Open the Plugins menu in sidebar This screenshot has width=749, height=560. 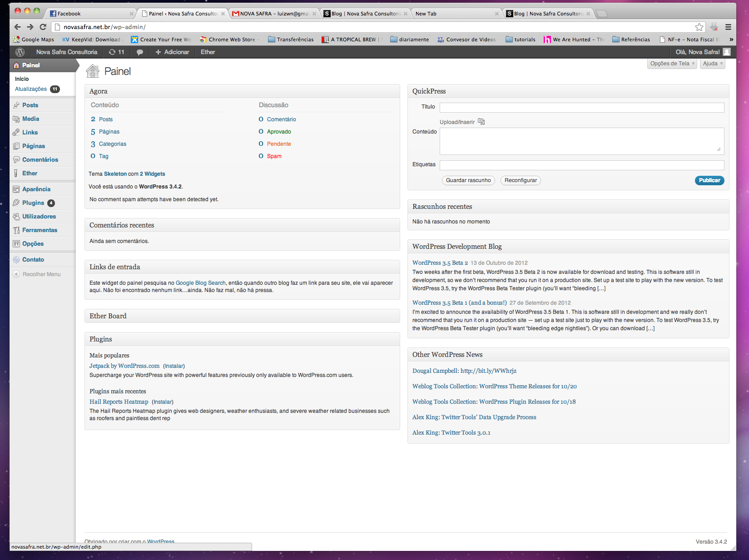coord(33,203)
